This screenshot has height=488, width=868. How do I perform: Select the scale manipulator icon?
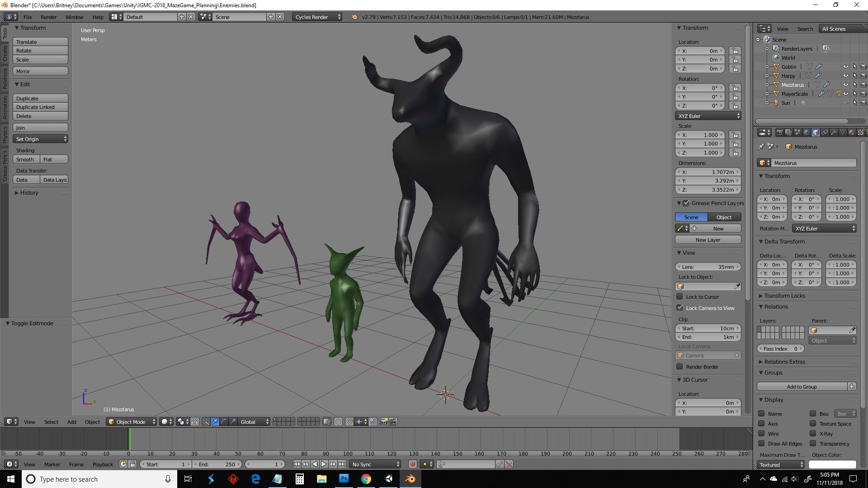(x=233, y=422)
